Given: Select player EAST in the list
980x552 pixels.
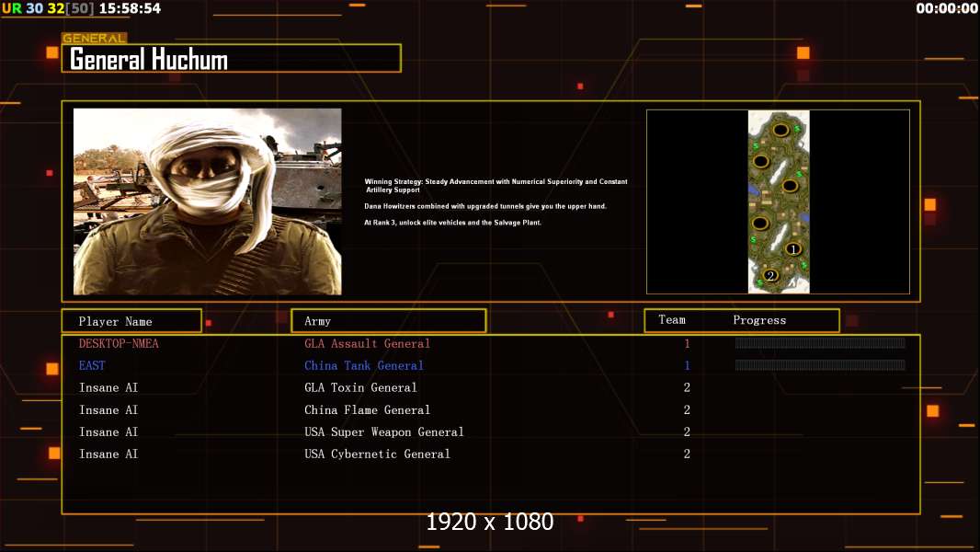Looking at the screenshot, I should tap(92, 366).
